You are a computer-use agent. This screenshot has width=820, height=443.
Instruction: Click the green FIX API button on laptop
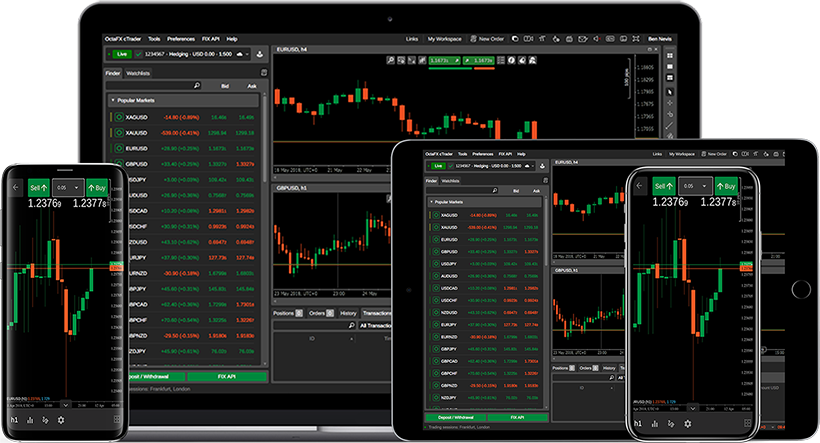pyautogui.click(x=226, y=377)
